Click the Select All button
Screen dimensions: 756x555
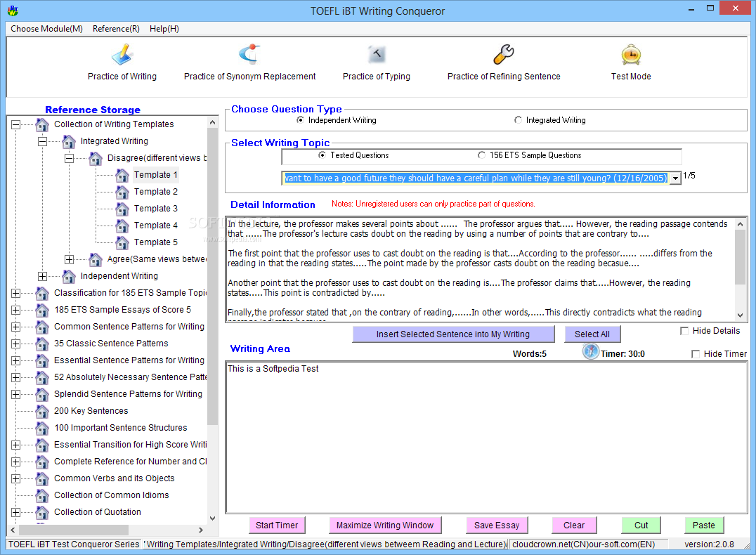click(592, 334)
